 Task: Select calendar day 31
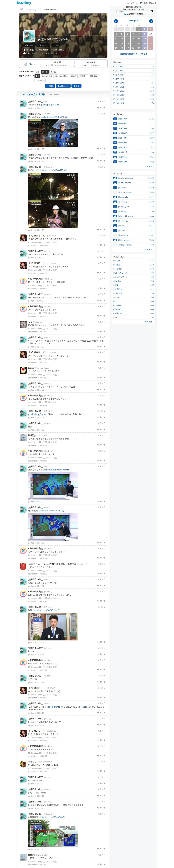(150, 48)
